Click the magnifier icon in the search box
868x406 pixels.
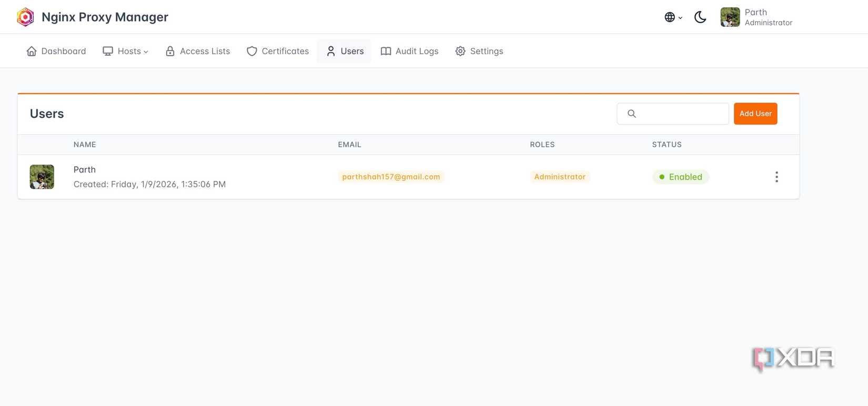click(x=632, y=114)
